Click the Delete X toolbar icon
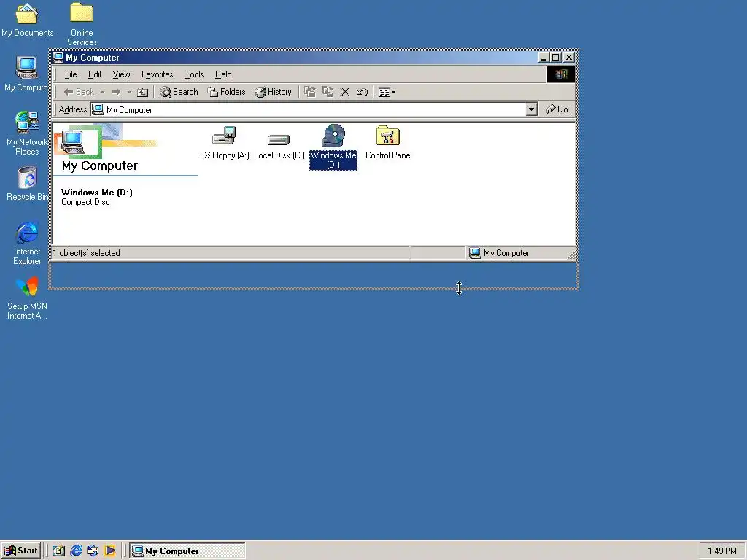 [344, 92]
